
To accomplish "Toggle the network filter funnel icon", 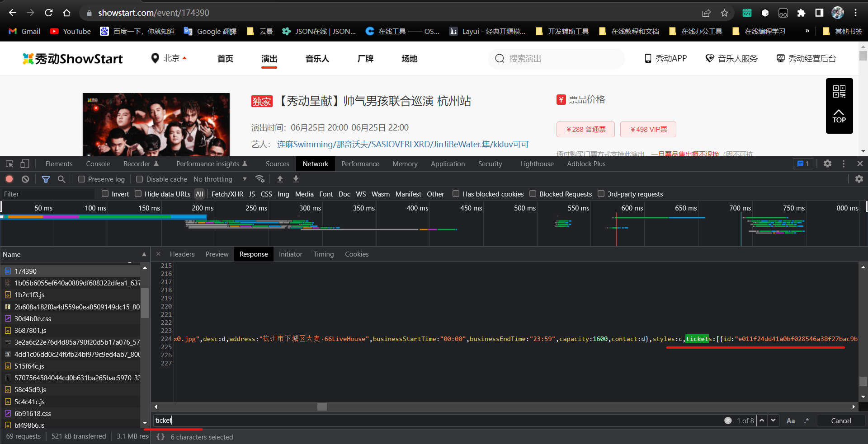I will click(46, 179).
